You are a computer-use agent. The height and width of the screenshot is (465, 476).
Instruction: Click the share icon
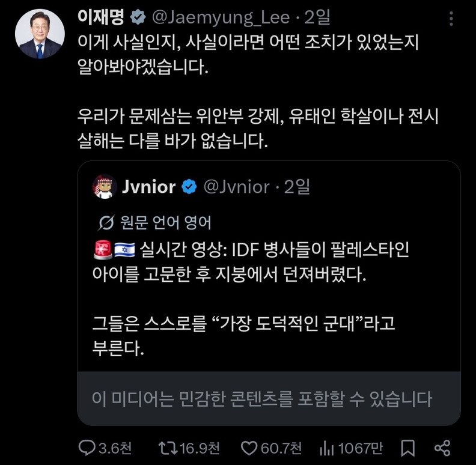[x=443, y=447]
